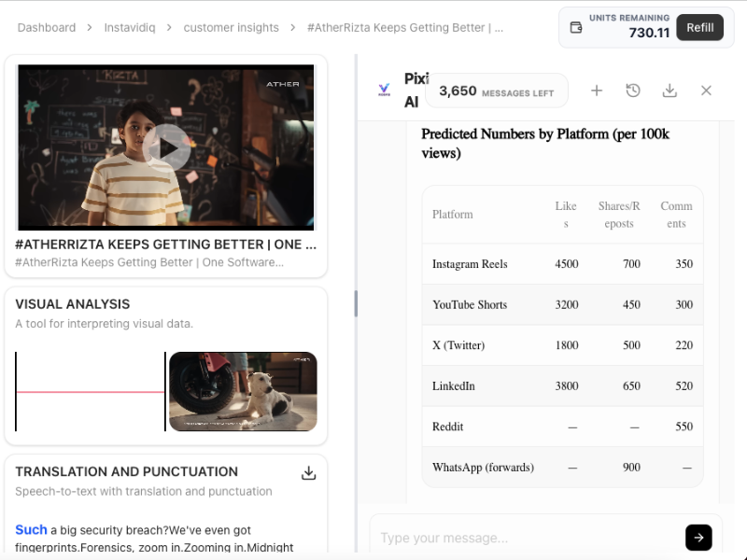Download the Translation and Punctuation transcript
This screenshot has width=747, height=560.
pos(309,473)
